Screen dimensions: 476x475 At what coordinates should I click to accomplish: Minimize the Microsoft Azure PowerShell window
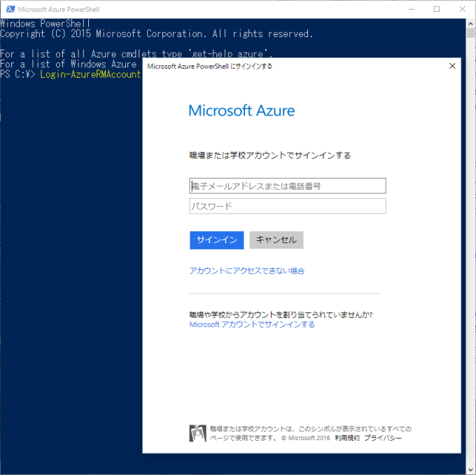coord(412,9)
